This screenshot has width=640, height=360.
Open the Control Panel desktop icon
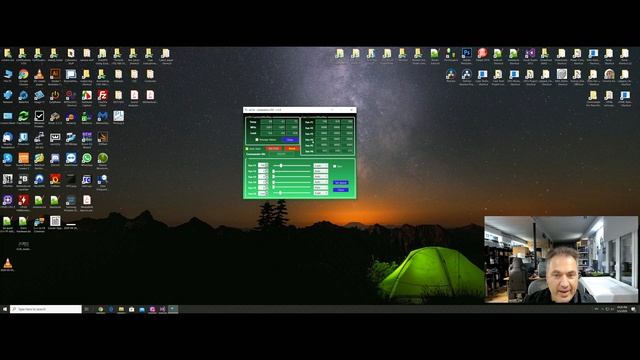point(8,116)
